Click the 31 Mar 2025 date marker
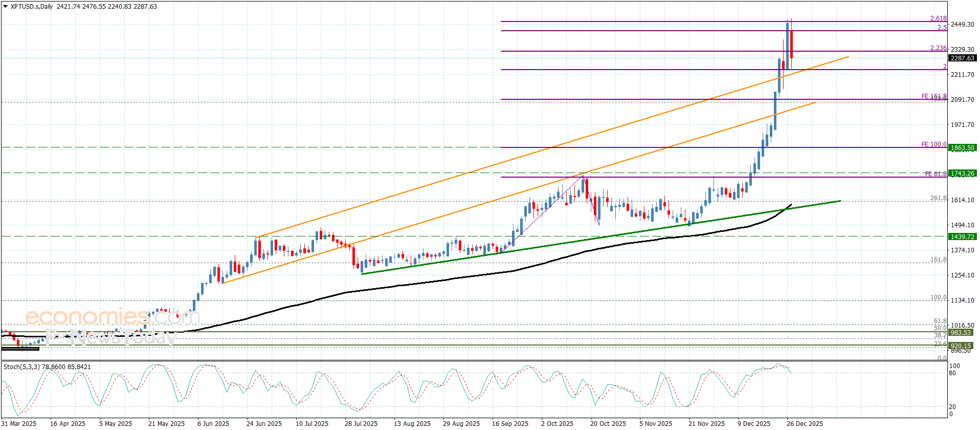 (18, 423)
